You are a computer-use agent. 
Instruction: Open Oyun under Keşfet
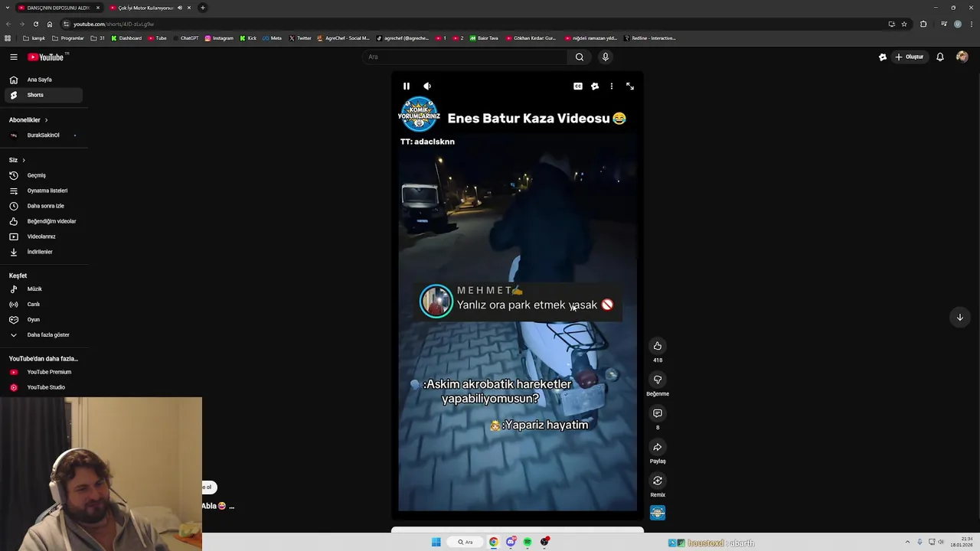[x=44, y=320]
